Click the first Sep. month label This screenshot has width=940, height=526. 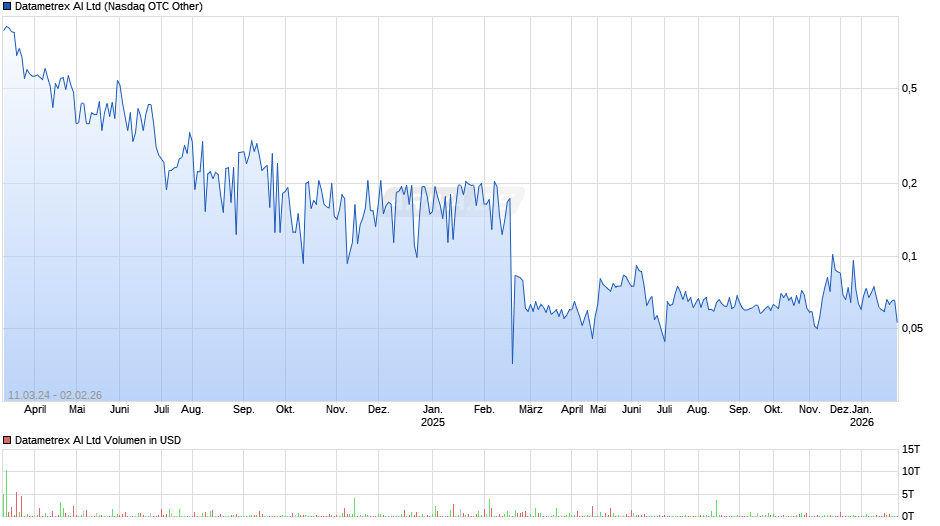coord(243,410)
